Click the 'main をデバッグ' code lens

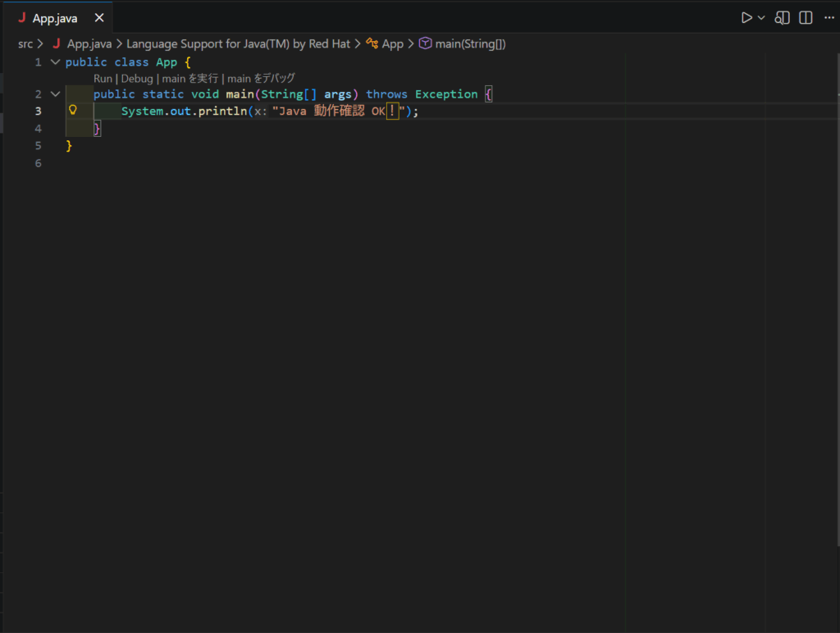261,79
